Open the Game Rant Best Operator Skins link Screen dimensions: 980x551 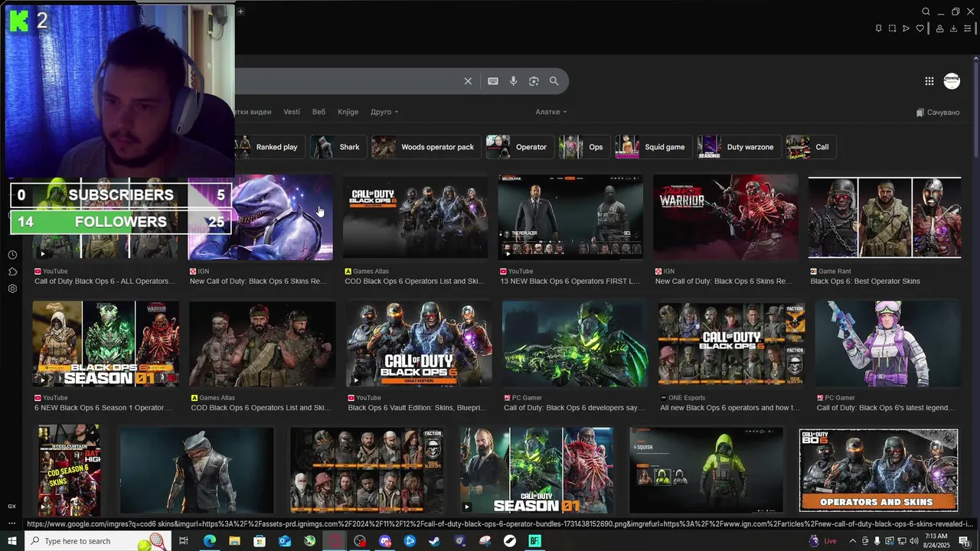[865, 281]
